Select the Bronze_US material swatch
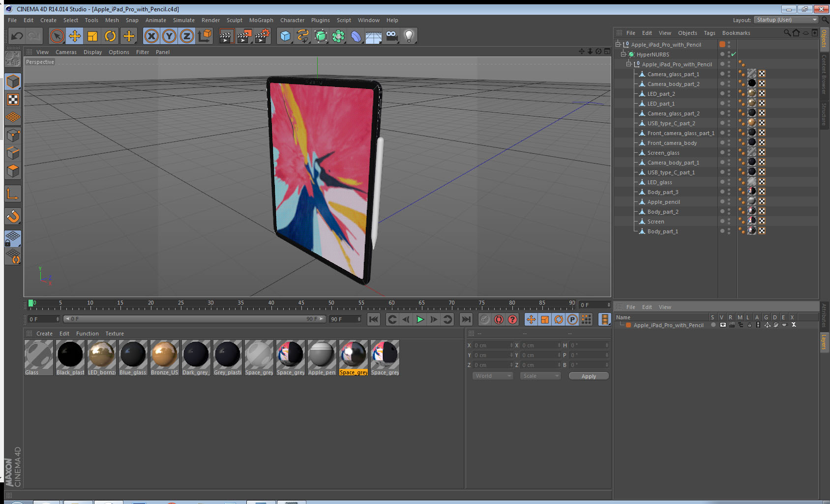830x504 pixels. tap(165, 358)
